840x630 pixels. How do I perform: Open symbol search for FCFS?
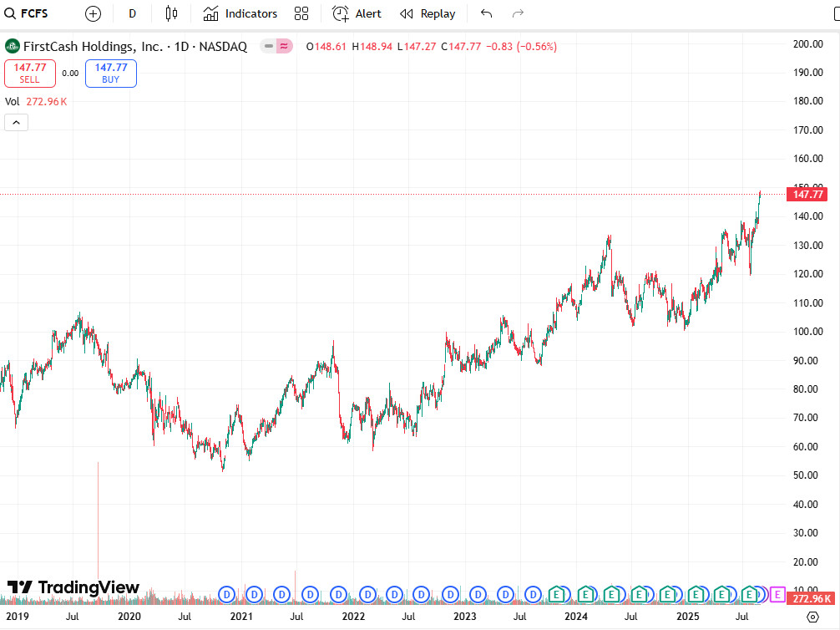tap(26, 13)
